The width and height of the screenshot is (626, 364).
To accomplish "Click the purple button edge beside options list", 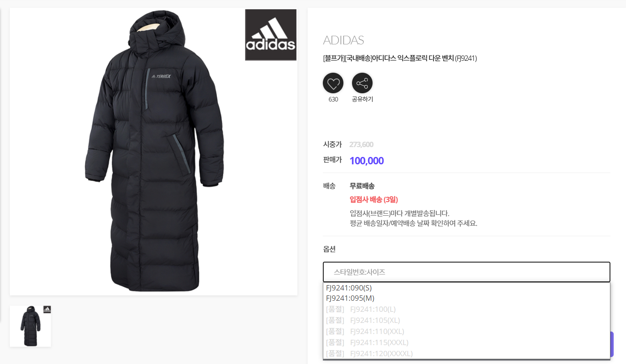I will point(612,344).
